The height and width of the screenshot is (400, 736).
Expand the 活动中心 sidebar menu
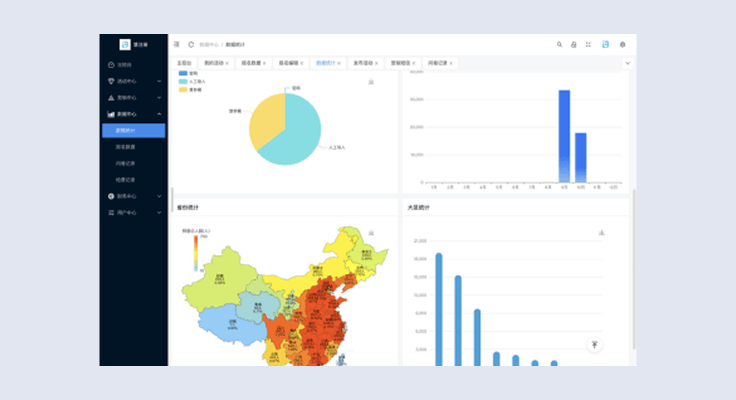[133, 81]
